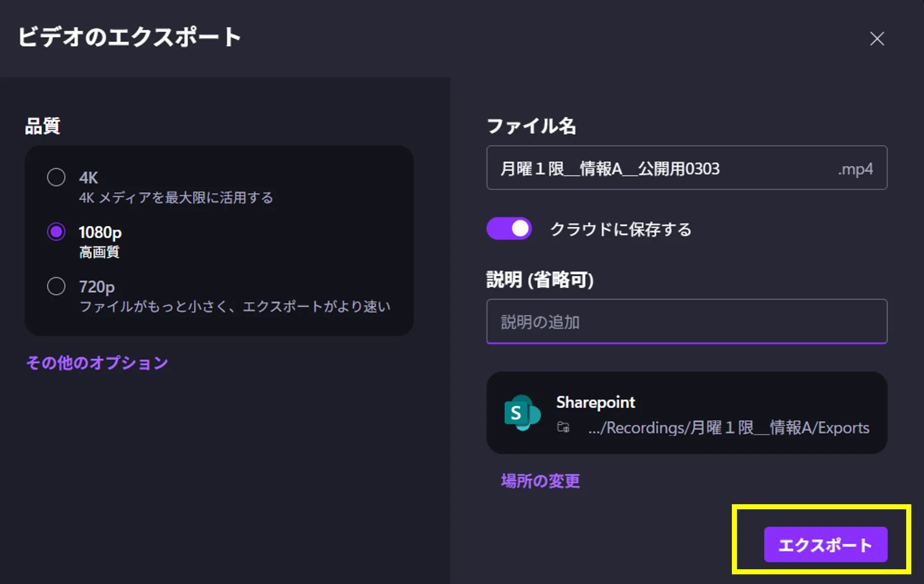Click the 720p smaller file description text
This screenshot has height=584, width=924.
235,306
